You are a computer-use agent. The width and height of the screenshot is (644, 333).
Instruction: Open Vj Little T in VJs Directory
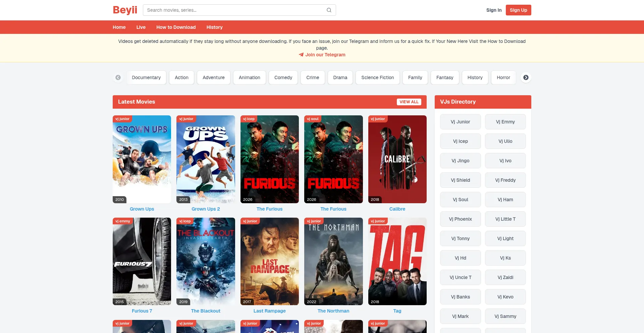(505, 219)
